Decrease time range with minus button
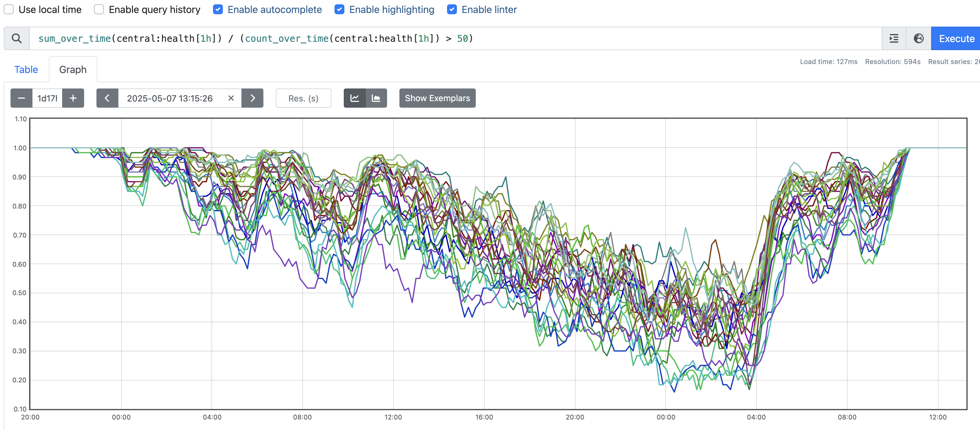The width and height of the screenshot is (980, 430). 21,98
